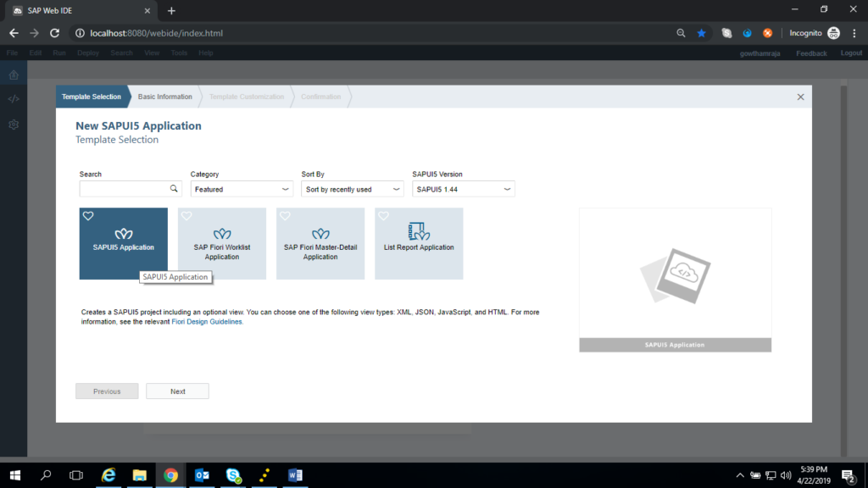Toggle favorite heart on SAPUI5 Application tile

[88, 216]
